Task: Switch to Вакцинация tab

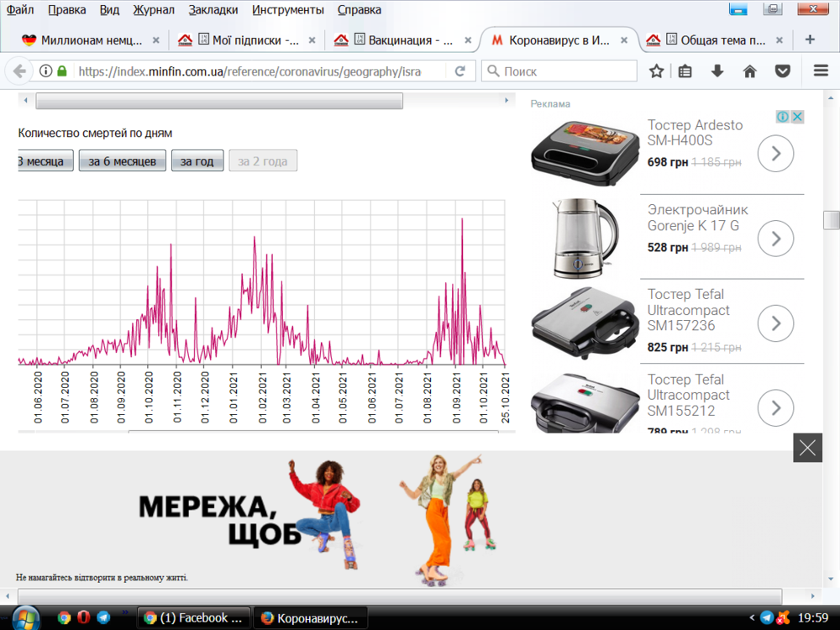Action: 402,40
